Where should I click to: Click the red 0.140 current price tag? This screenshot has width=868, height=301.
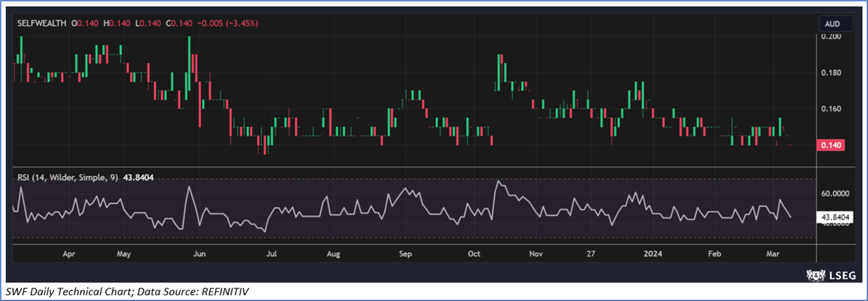pyautogui.click(x=832, y=145)
